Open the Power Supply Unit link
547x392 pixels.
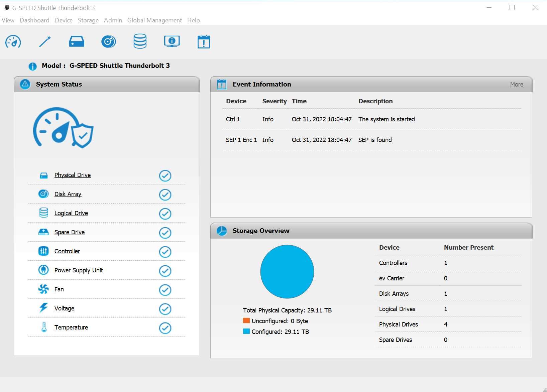(79, 270)
